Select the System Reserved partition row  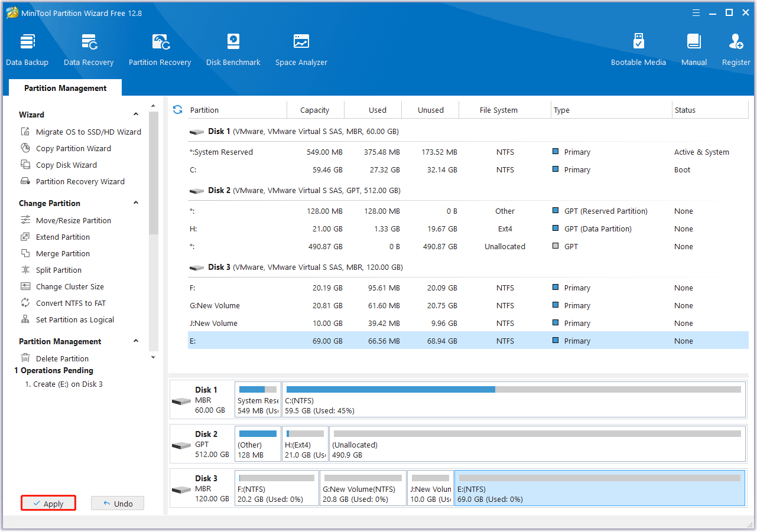pos(467,152)
